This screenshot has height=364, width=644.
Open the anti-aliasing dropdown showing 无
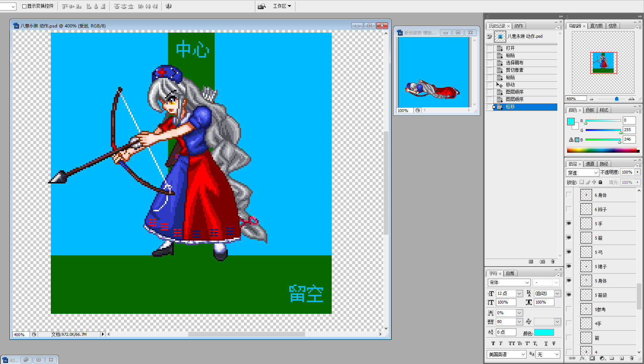click(x=547, y=354)
